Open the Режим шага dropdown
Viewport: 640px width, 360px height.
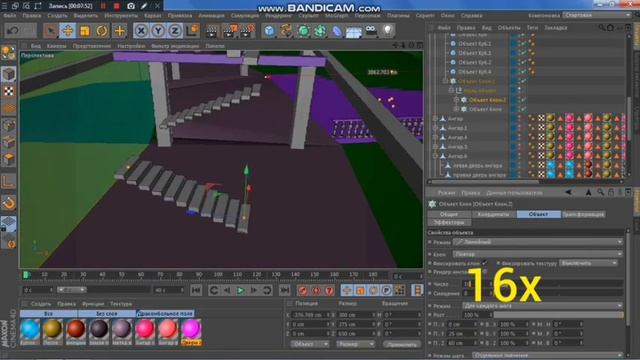(548, 356)
